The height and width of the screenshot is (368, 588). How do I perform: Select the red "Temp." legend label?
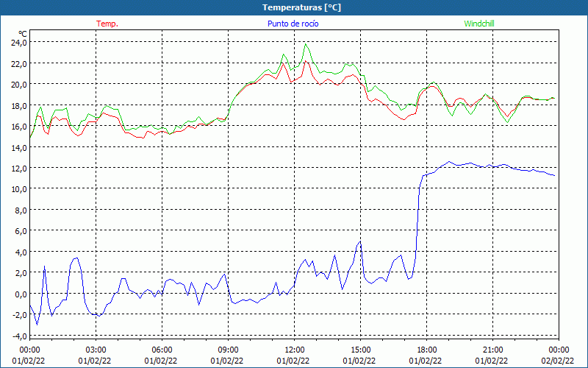107,24
